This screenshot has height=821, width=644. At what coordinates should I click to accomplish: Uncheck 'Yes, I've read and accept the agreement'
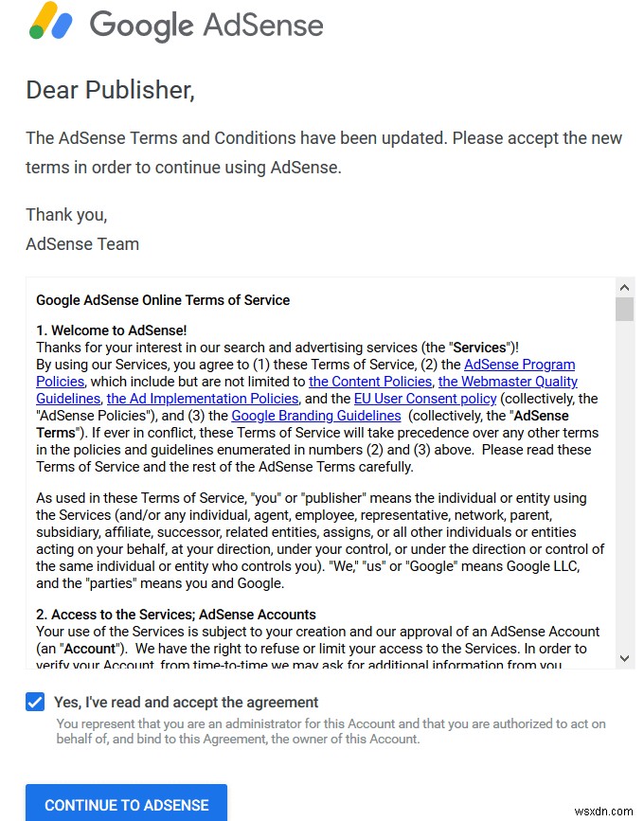point(35,702)
